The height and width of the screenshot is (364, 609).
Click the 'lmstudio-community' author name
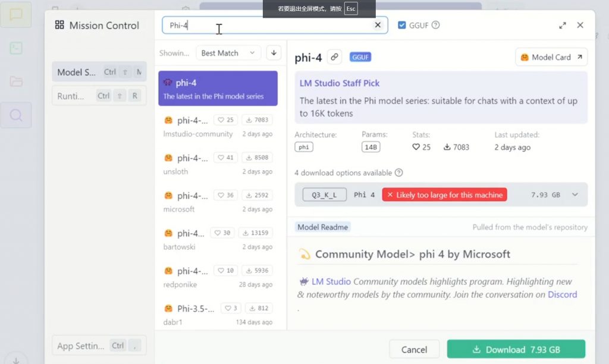[197, 134]
